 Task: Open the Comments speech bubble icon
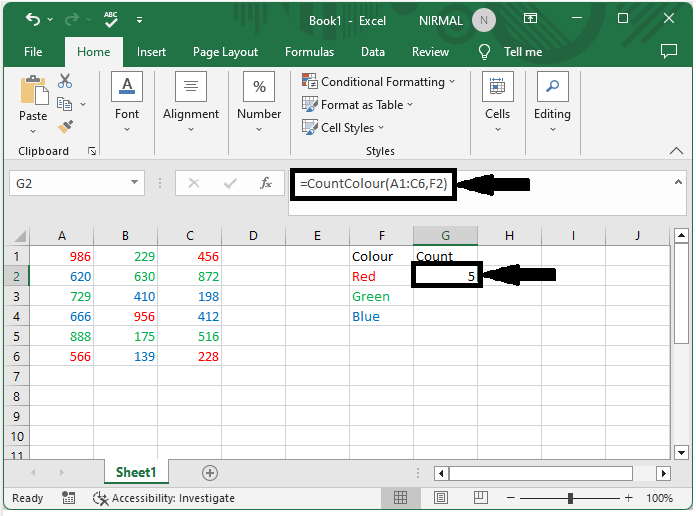pyautogui.click(x=668, y=52)
